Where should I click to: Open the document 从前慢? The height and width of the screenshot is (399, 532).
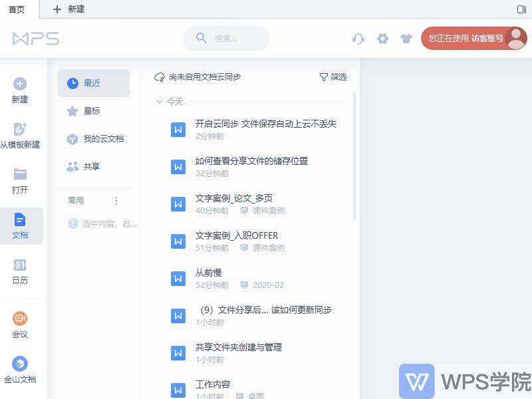[x=208, y=273]
